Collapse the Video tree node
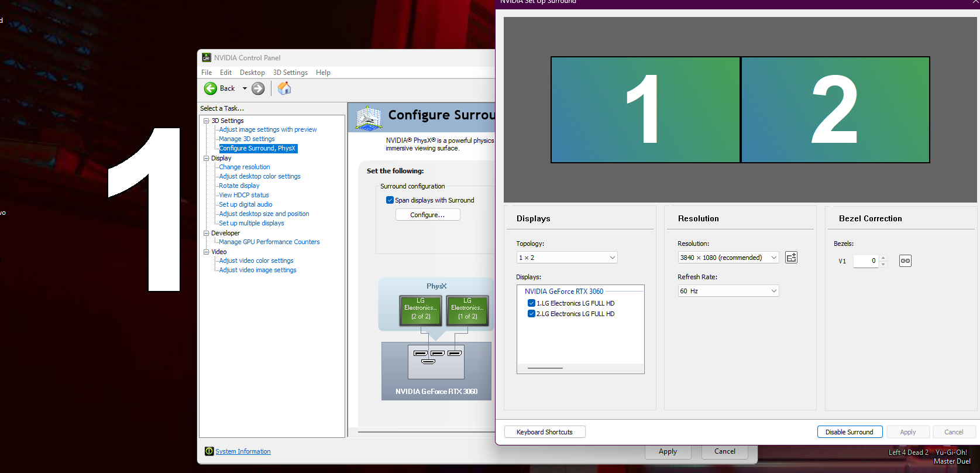Screen dimensions: 980x473 pyautogui.click(x=206, y=252)
